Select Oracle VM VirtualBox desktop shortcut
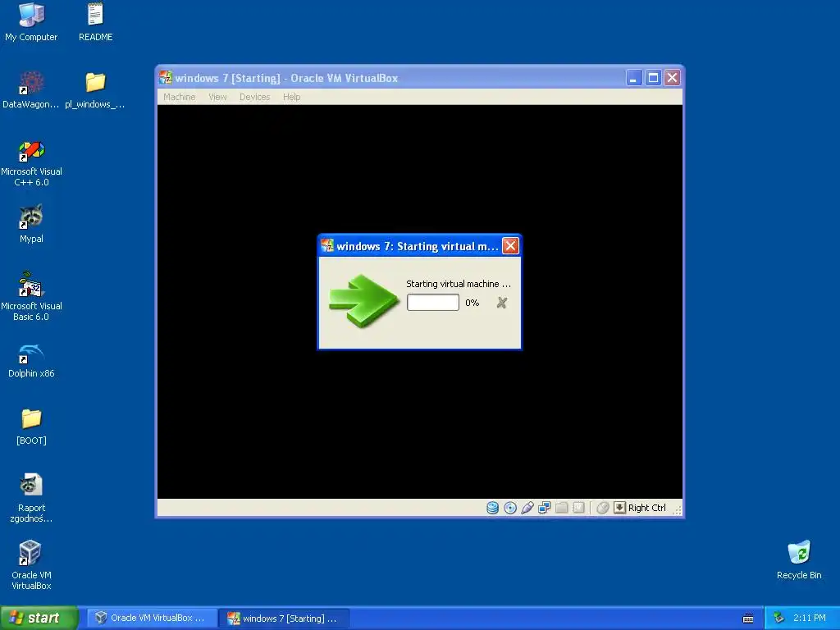Image resolution: width=840 pixels, height=630 pixels. click(x=31, y=565)
